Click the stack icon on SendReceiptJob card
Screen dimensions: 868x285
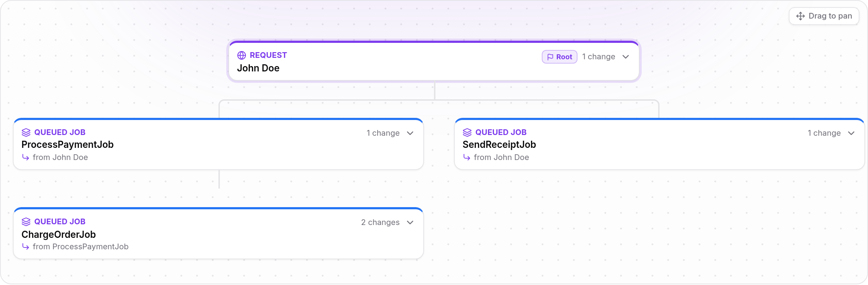coord(467,132)
